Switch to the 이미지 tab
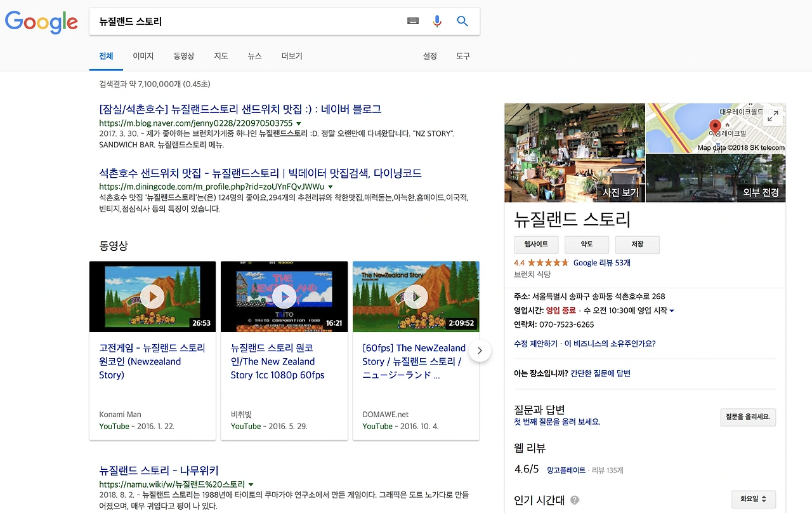 pyautogui.click(x=143, y=56)
